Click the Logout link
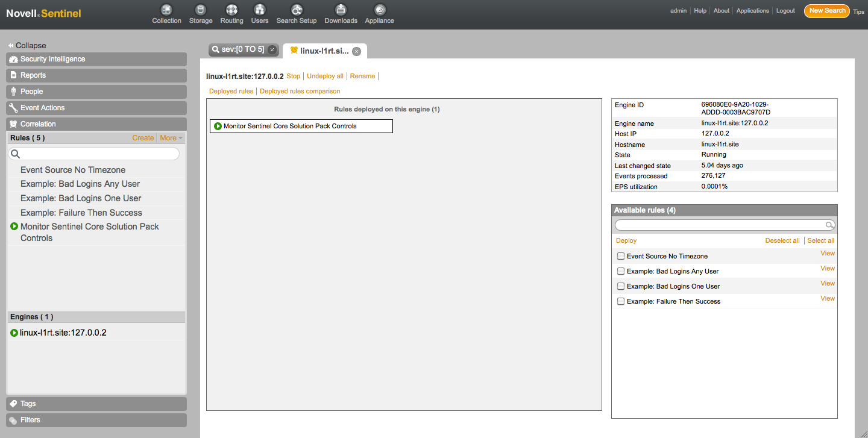The height and width of the screenshot is (438, 868). [x=785, y=11]
